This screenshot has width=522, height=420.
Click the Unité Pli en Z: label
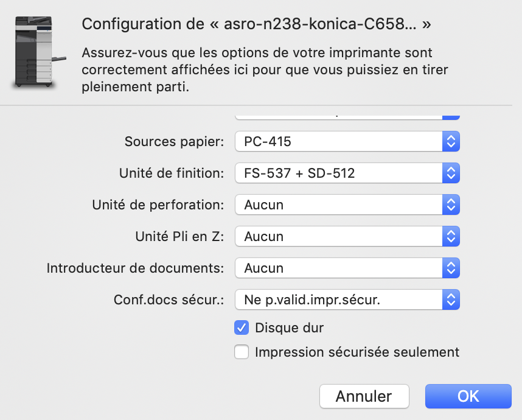point(179,237)
